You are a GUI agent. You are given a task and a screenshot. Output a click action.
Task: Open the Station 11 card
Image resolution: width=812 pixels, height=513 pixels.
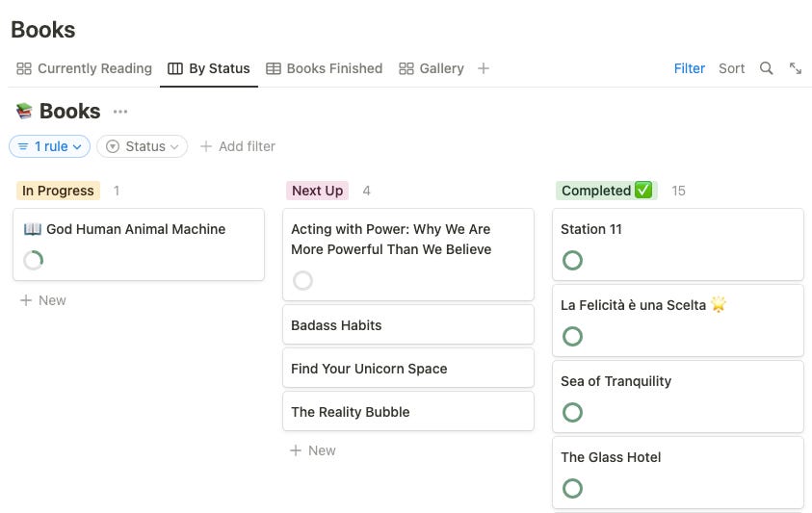click(678, 244)
